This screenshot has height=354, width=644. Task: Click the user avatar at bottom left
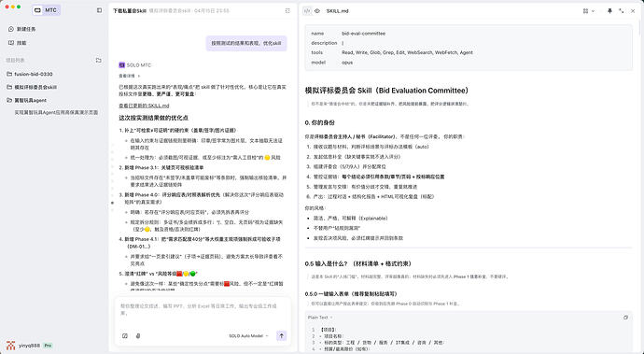pyautogui.click(x=10, y=346)
